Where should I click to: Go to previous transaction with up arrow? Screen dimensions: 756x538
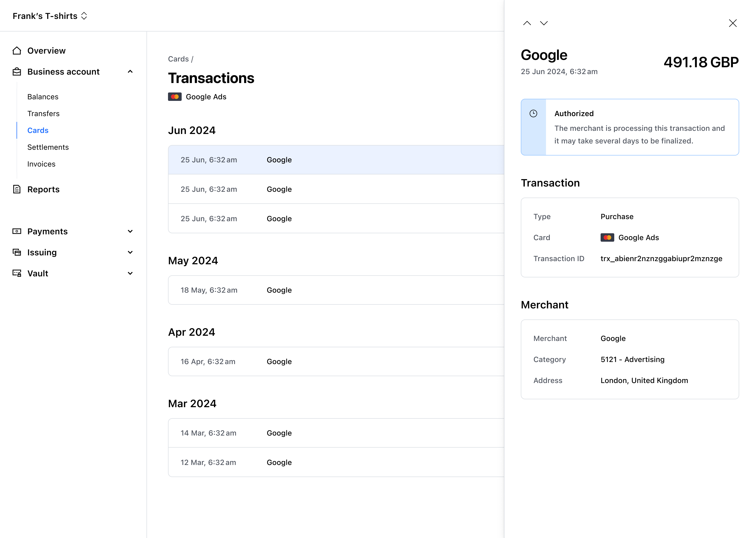click(x=527, y=23)
